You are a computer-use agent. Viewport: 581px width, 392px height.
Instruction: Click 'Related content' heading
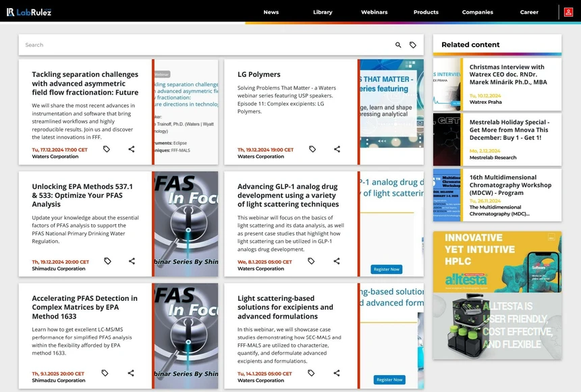coord(470,45)
